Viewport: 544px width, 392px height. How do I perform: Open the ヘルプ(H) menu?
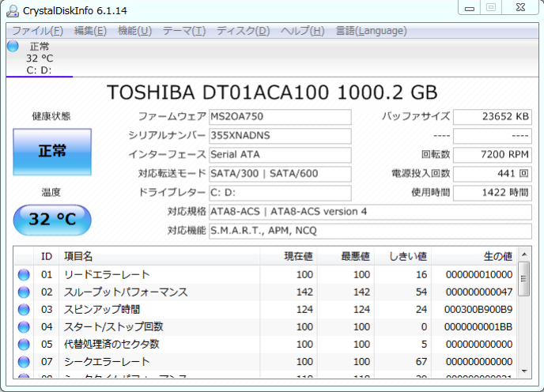302,31
